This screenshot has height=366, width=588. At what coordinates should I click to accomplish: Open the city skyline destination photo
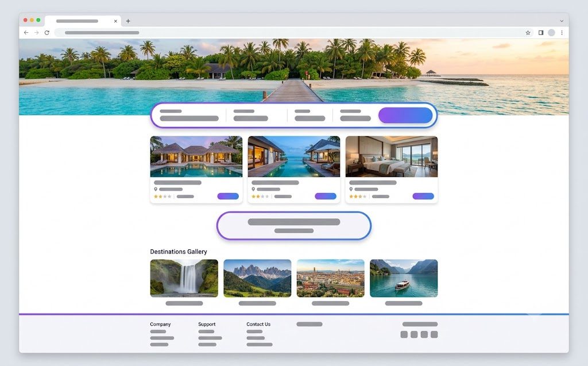(330, 278)
